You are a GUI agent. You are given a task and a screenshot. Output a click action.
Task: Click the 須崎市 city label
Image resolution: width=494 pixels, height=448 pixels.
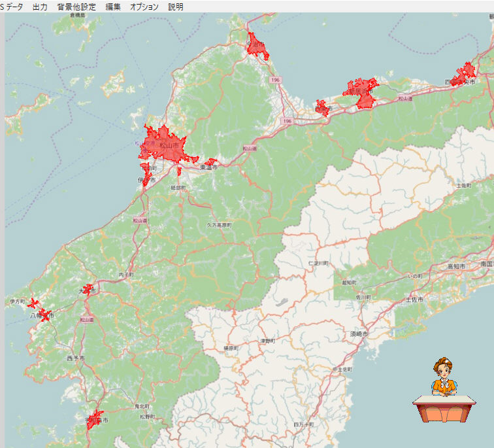pyautogui.click(x=359, y=334)
